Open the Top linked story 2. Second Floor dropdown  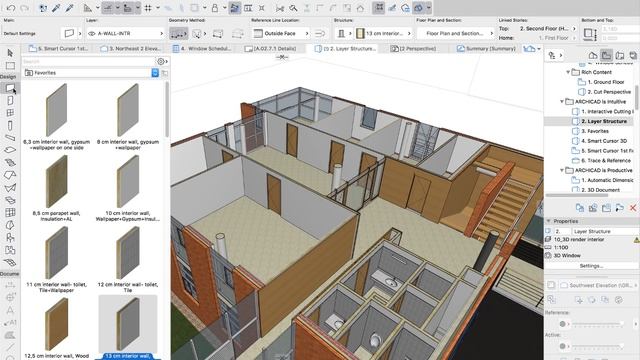click(547, 29)
